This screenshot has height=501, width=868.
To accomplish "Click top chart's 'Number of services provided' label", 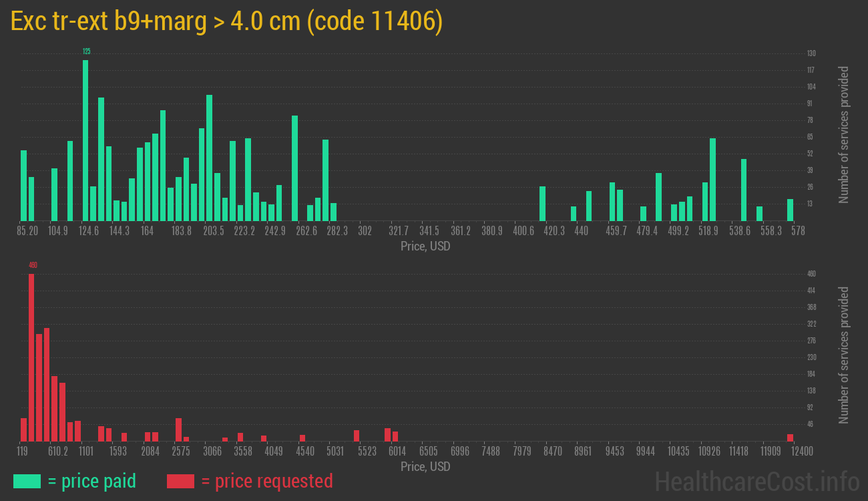I will click(844, 134).
